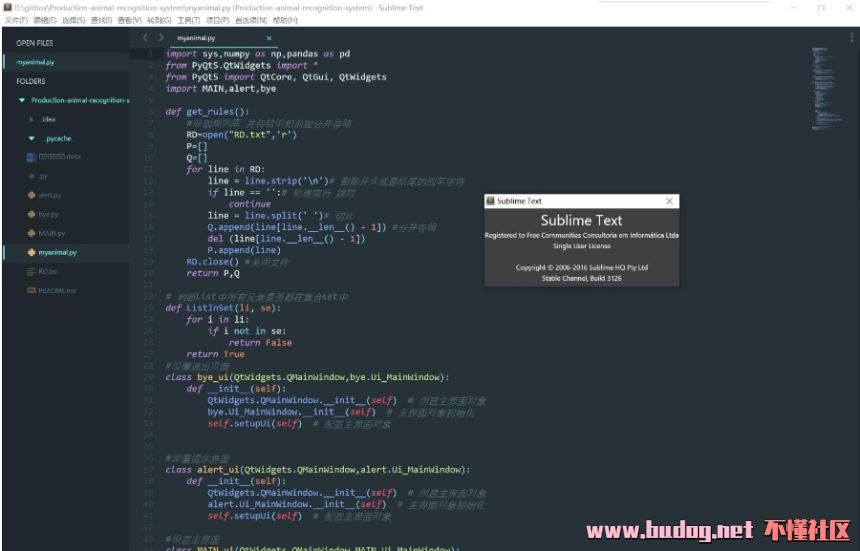860x551 pixels.
Task: Click the FOLDERS sidebar heading
Action: tap(31, 81)
